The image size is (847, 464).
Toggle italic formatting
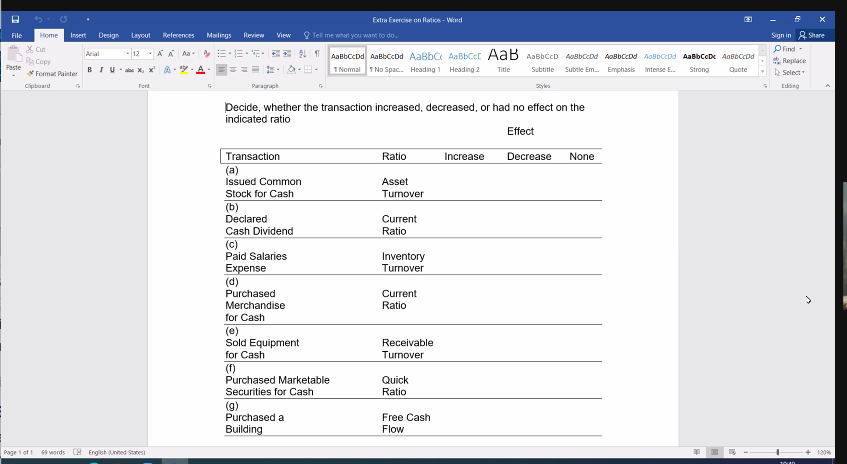click(101, 70)
